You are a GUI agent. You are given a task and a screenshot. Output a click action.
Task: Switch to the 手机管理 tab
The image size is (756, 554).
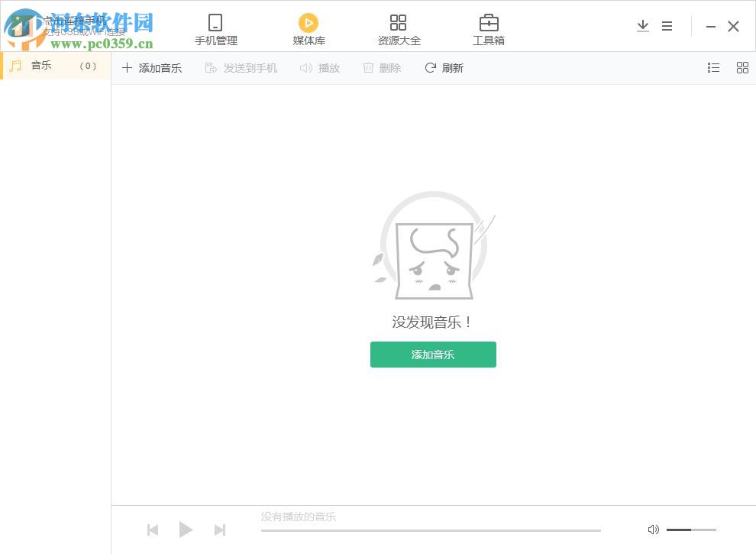215,28
